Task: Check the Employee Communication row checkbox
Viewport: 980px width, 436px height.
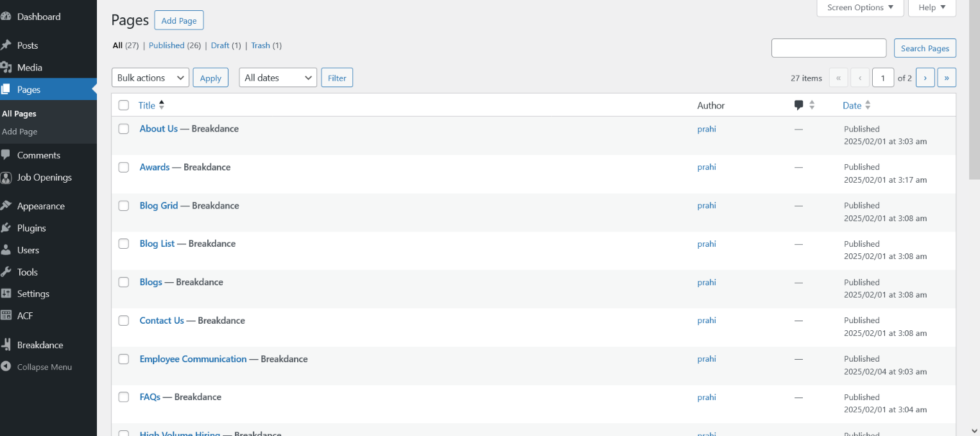Action: [x=124, y=359]
